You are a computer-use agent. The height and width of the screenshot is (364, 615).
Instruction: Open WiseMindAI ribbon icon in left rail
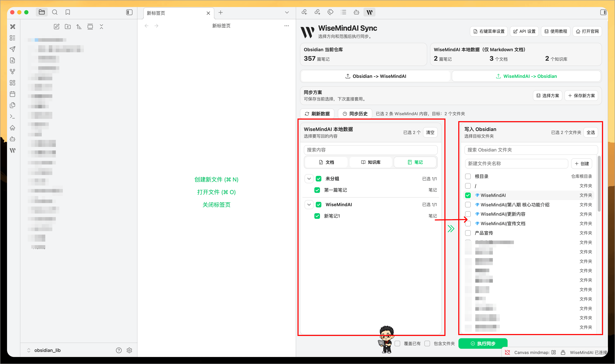click(12, 150)
